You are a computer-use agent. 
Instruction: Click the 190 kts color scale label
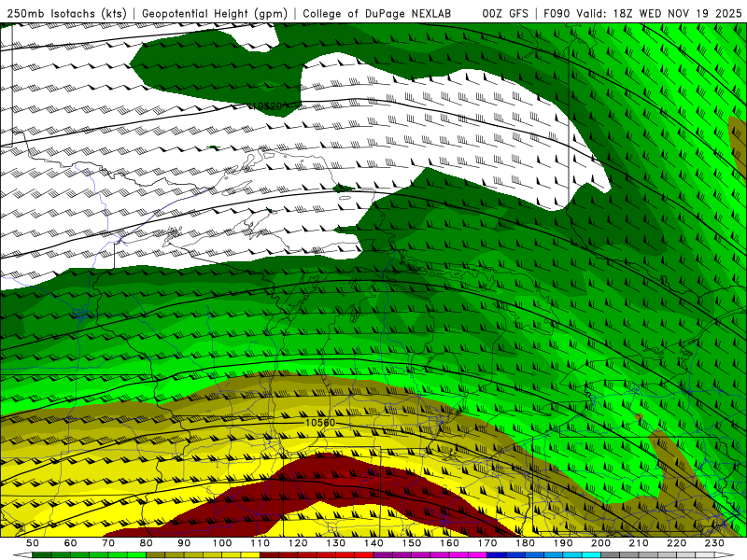pos(563,543)
